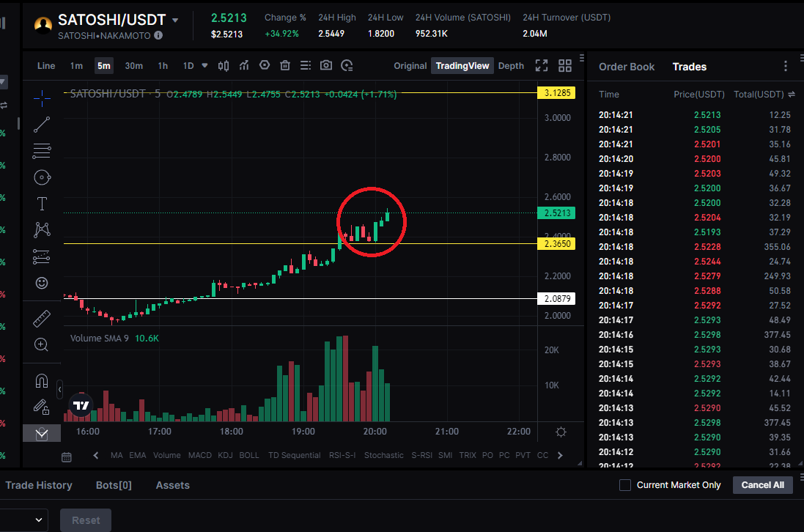Image resolution: width=804 pixels, height=532 pixels.
Task: Select the 2.3650 yellow price line label
Action: (x=556, y=243)
